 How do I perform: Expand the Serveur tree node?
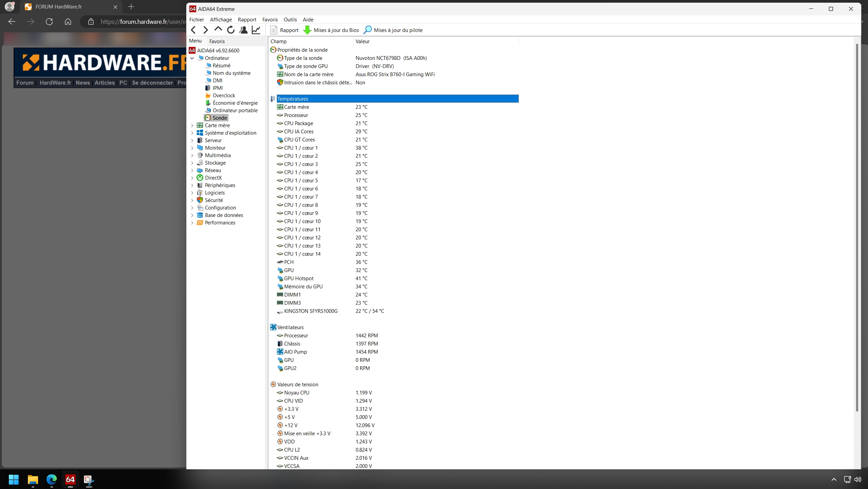coord(192,140)
